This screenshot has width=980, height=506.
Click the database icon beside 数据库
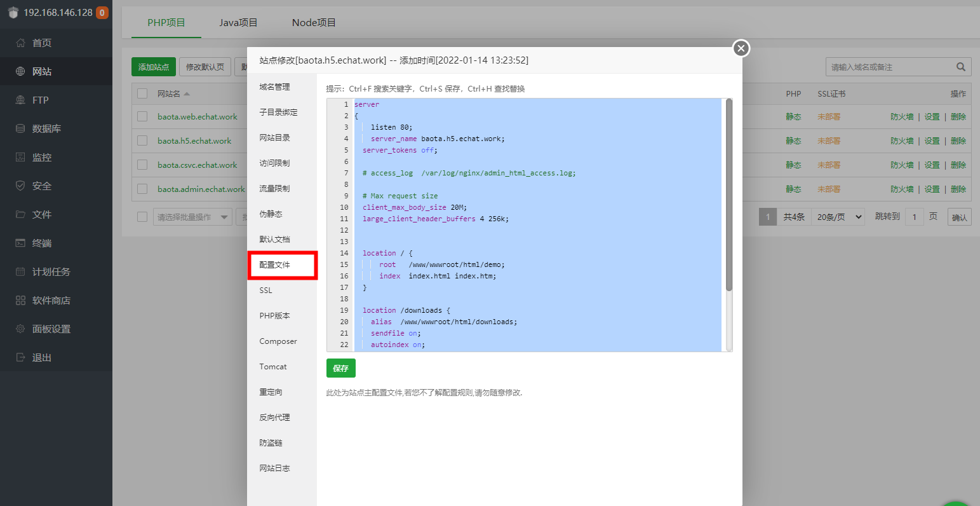[x=20, y=129]
